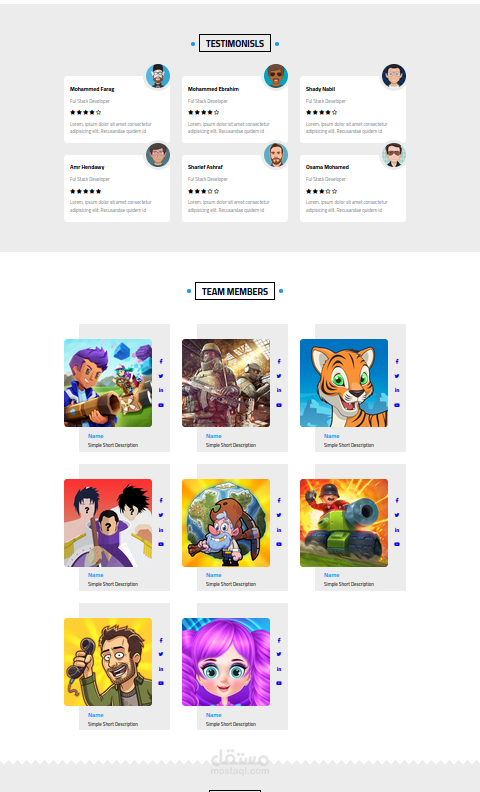Open YouTube icon next to purple-haired girl card
The width and height of the screenshot is (480, 792).
click(279, 683)
